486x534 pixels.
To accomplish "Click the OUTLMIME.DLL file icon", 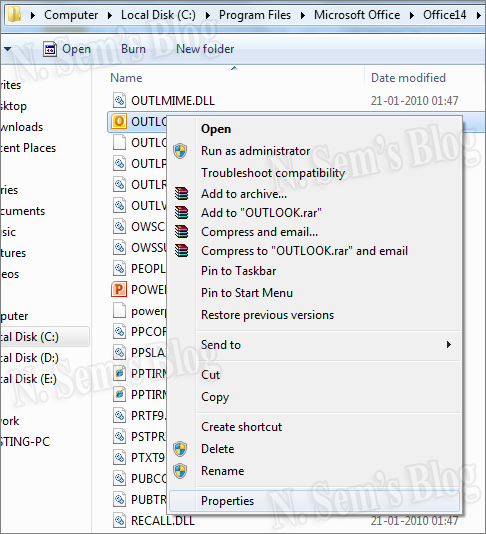I will (x=119, y=100).
